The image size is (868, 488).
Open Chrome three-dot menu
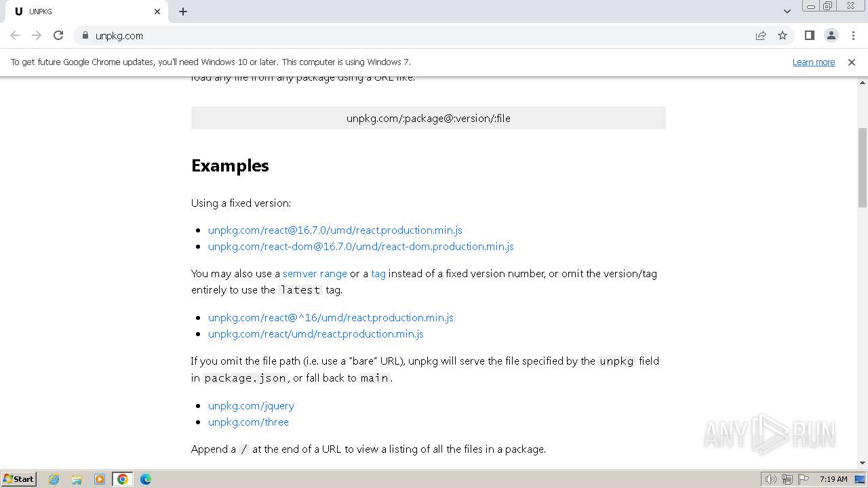852,35
